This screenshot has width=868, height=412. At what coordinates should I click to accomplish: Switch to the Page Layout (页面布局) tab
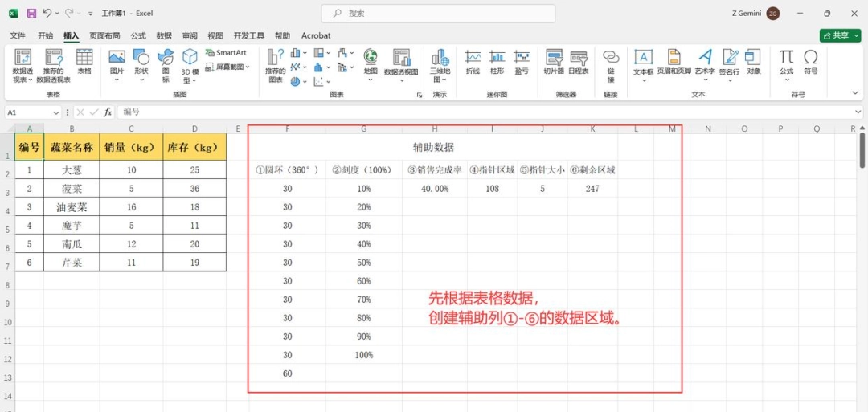(104, 35)
